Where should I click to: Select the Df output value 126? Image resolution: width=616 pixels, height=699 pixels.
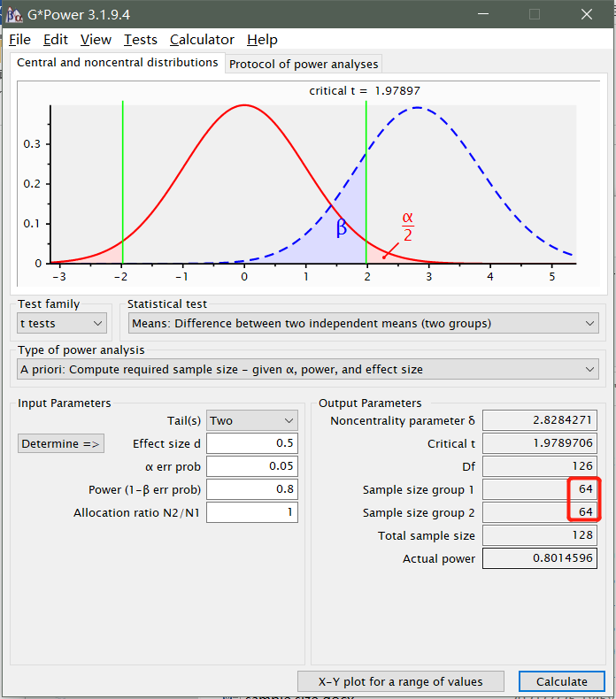[540, 467]
